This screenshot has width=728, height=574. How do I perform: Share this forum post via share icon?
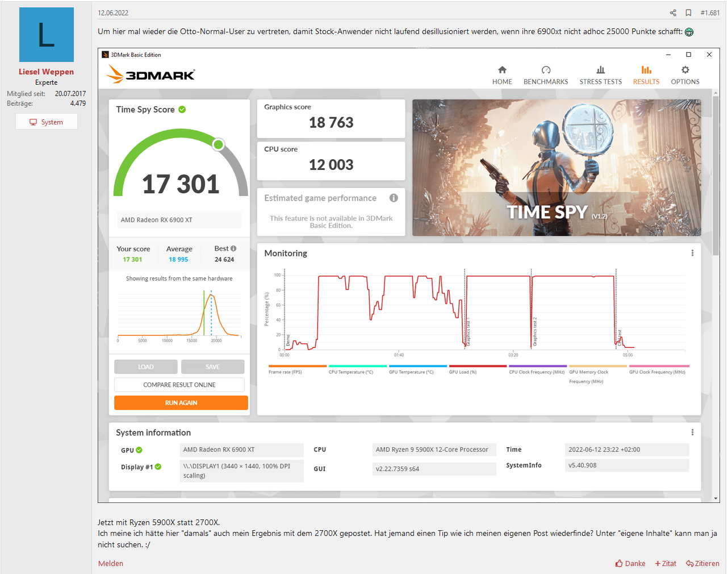pyautogui.click(x=673, y=13)
